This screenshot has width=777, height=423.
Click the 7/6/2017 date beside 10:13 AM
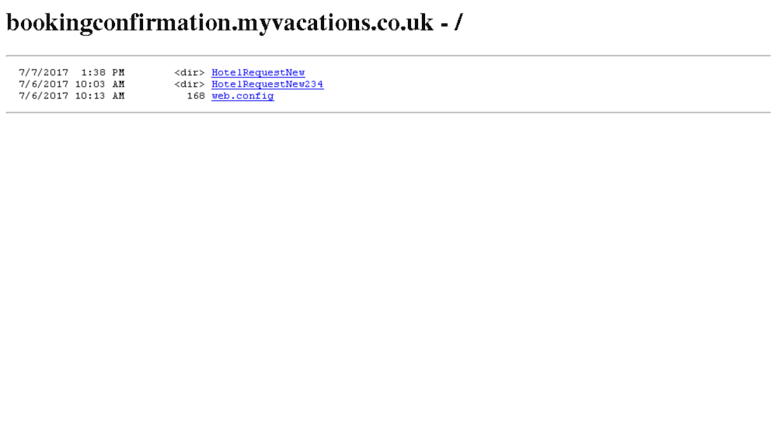[44, 96]
